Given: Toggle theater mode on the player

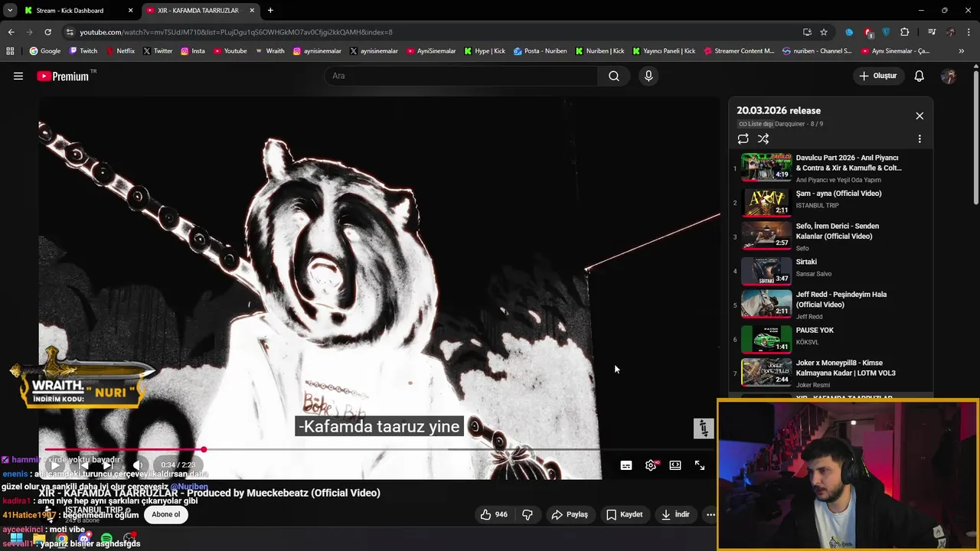Looking at the screenshot, I should click(675, 465).
